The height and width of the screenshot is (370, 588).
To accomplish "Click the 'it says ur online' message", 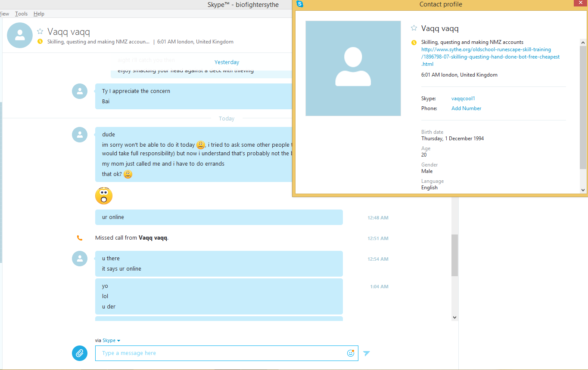I will click(121, 269).
